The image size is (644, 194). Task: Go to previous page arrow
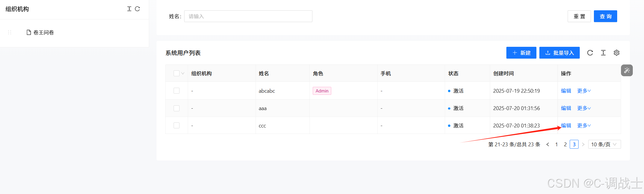click(548, 144)
